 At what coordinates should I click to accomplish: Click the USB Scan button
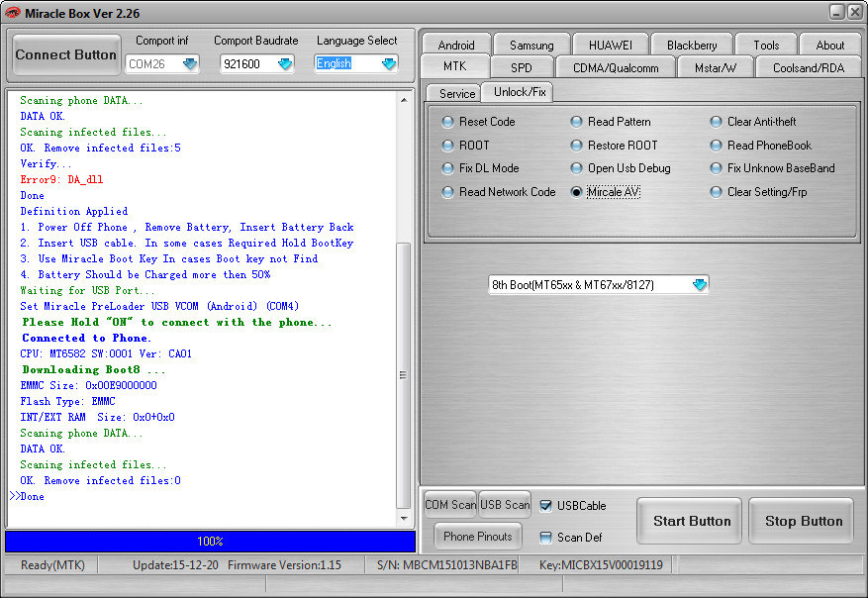pos(505,504)
